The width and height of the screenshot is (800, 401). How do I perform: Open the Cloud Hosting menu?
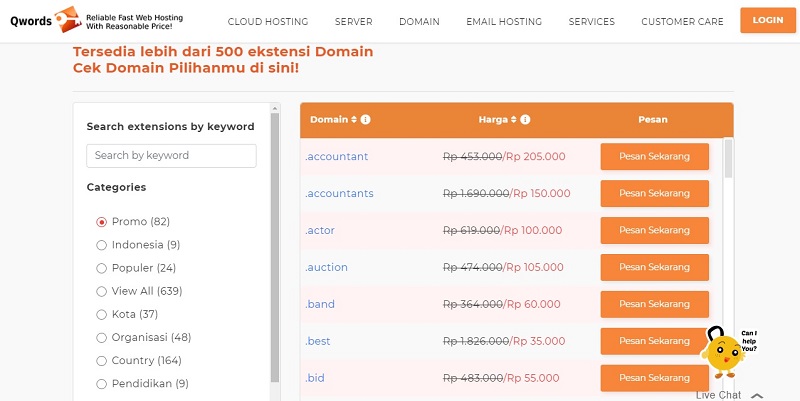(x=267, y=21)
